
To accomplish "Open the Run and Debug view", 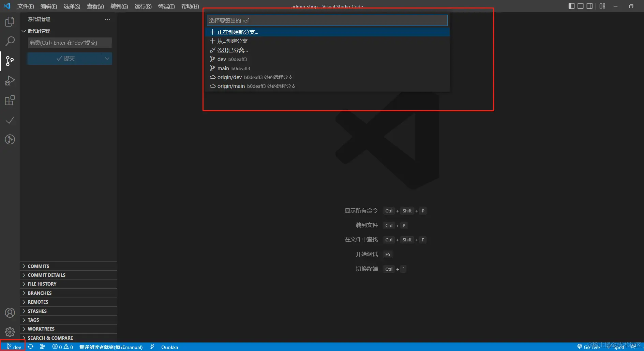I will coord(10,81).
